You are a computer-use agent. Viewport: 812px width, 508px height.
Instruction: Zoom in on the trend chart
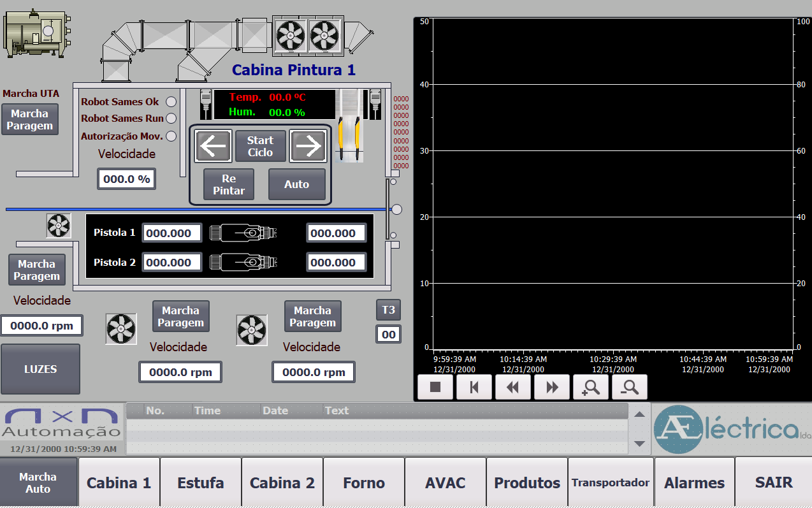pyautogui.click(x=590, y=387)
